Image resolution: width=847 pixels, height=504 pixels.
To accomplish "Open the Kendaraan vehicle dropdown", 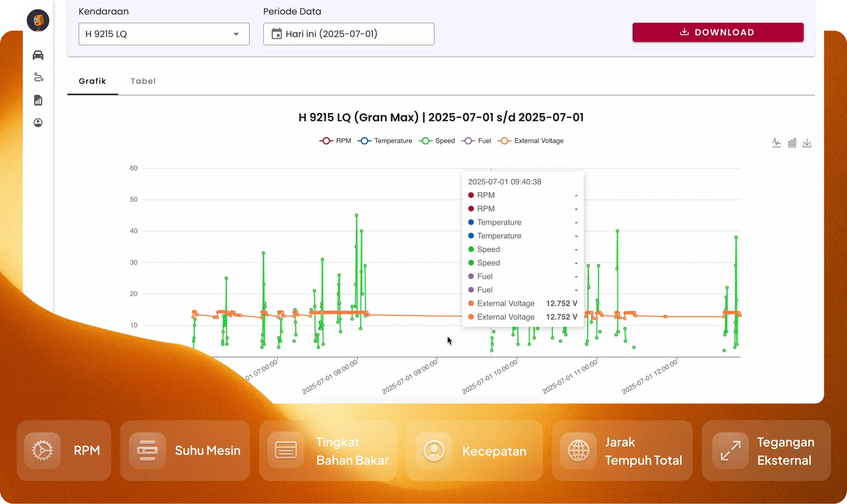I will click(x=163, y=34).
